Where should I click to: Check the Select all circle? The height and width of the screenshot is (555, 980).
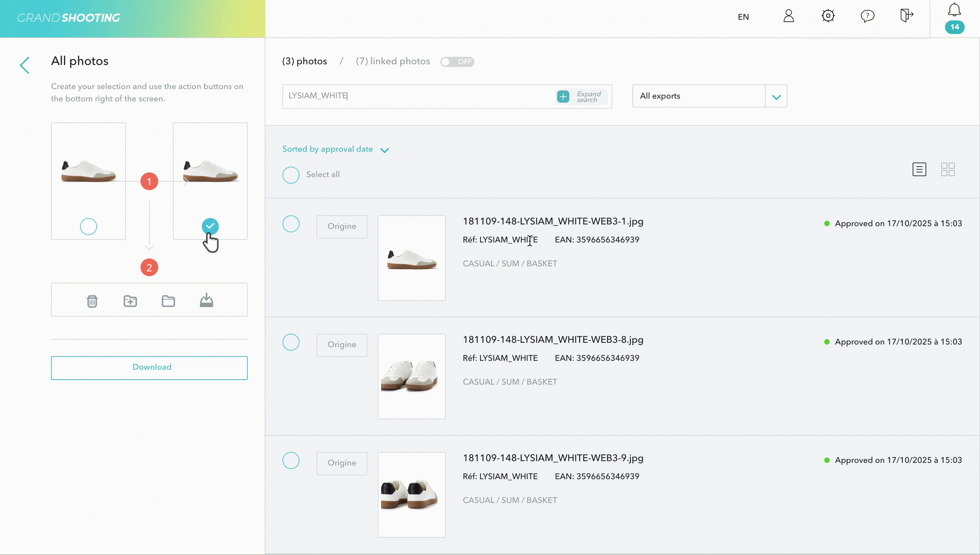[x=291, y=175]
